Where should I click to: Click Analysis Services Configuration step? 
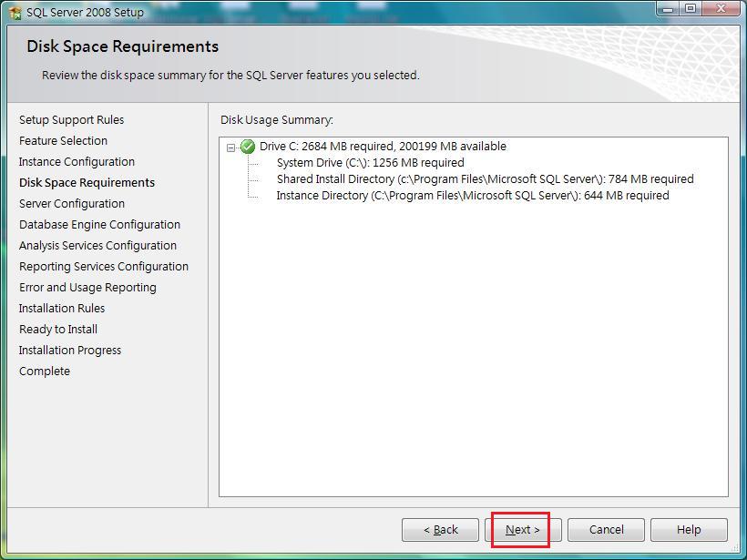coord(97,246)
